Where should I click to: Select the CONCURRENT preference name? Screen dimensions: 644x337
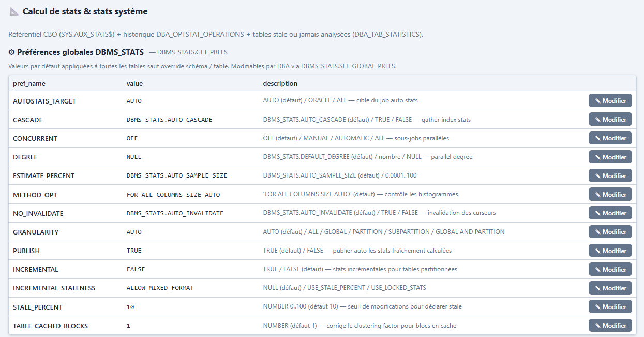35,138
